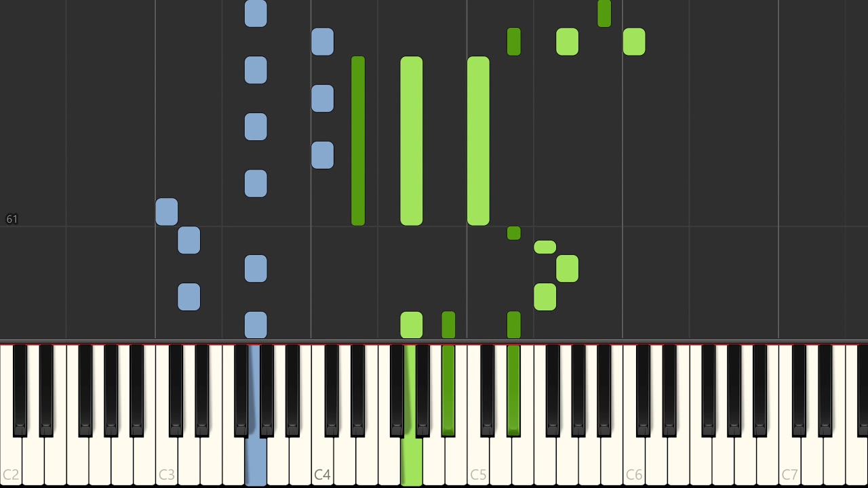
Task: Click the green highlighted D#5 black key
Action: pyautogui.click(x=513, y=390)
